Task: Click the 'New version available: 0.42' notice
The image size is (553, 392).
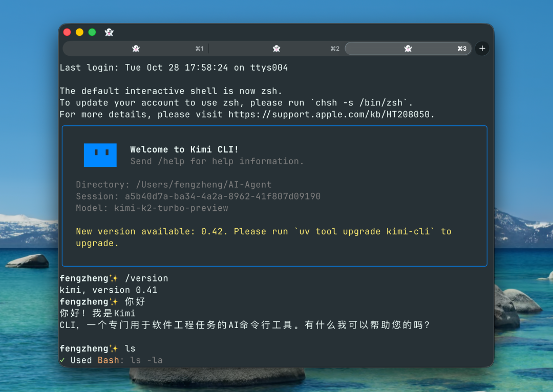Action: click(264, 237)
